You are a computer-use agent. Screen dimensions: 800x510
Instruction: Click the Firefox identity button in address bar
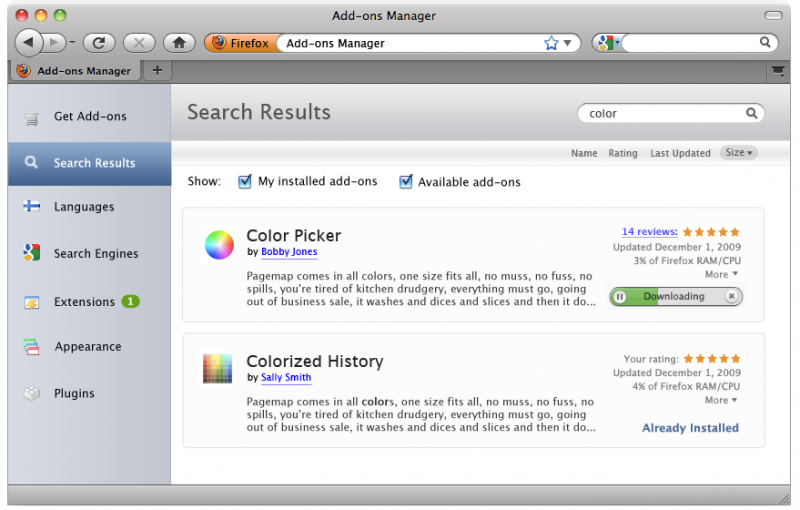coord(241,43)
